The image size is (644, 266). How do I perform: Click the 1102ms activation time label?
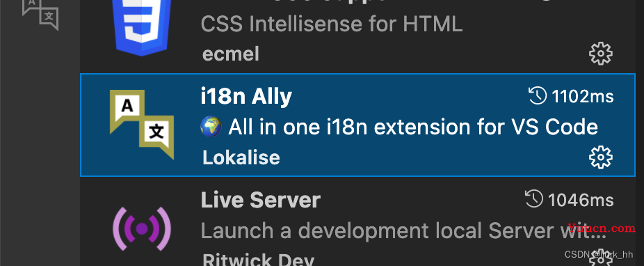click(x=582, y=97)
